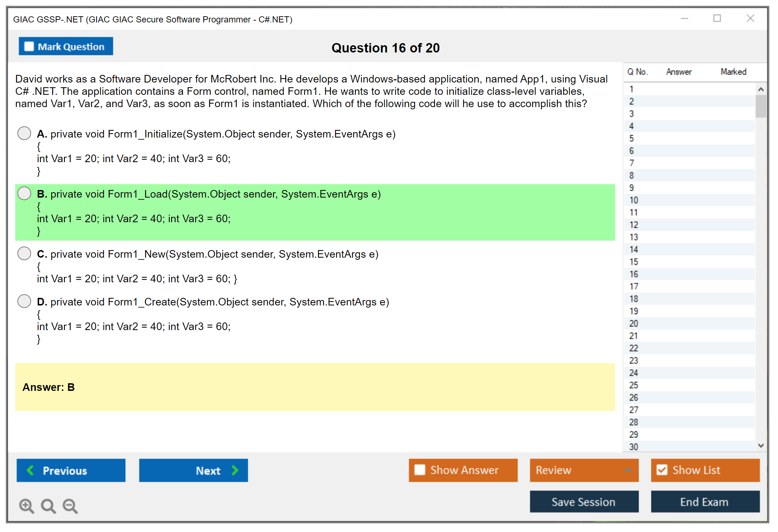Click the green left arrow on Previous
778x532 pixels.
30,470
